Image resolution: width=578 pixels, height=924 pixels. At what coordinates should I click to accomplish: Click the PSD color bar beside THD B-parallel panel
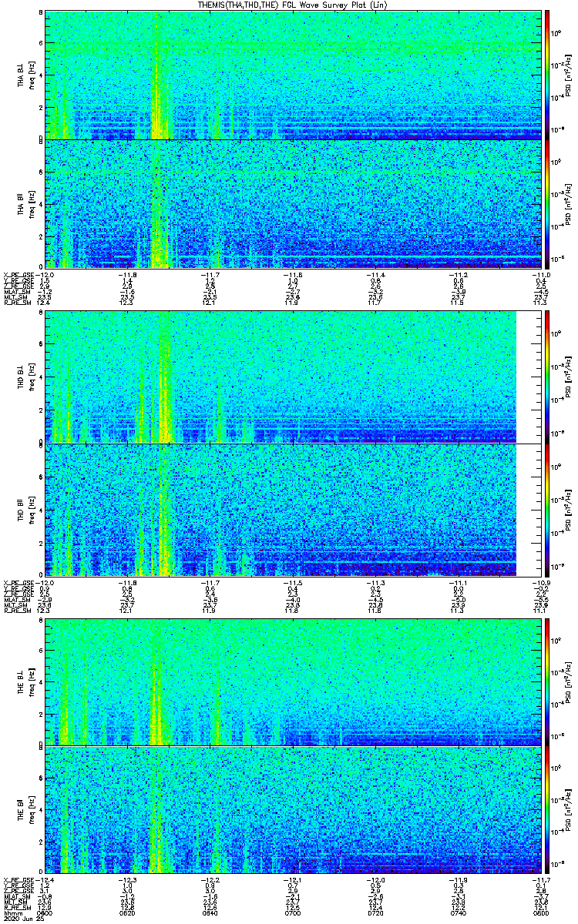pos(547,510)
